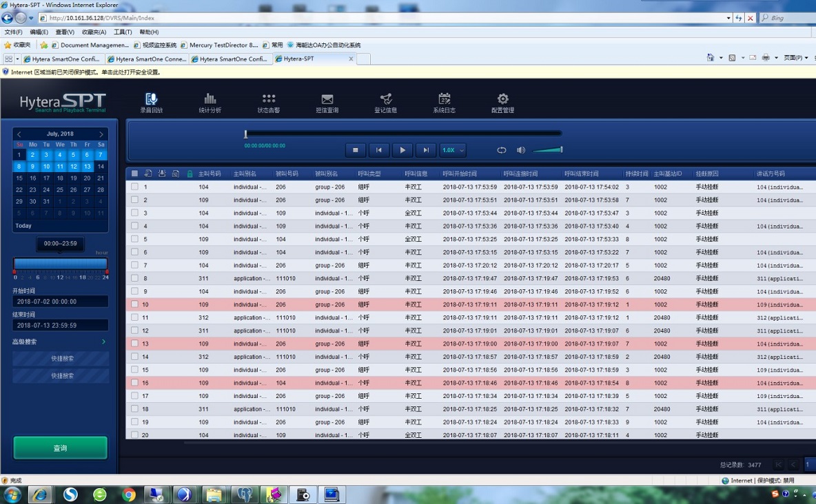Check the checkbox for row 8
The width and height of the screenshot is (816, 504).
tap(135, 278)
